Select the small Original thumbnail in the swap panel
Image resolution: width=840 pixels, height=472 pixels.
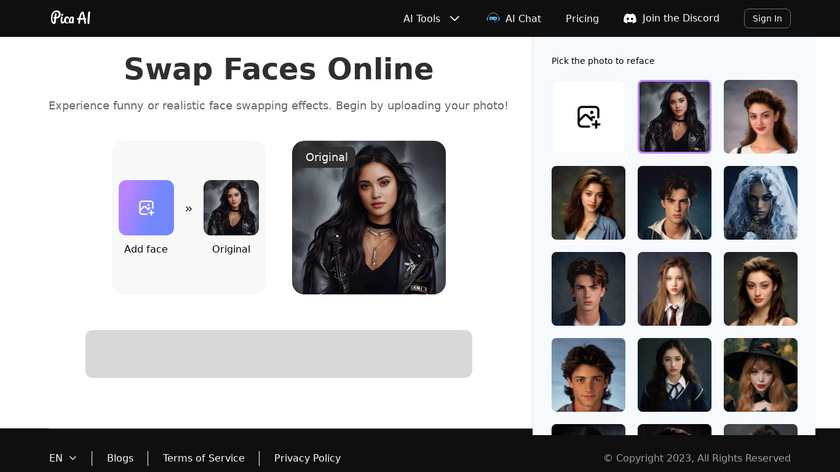click(x=231, y=208)
